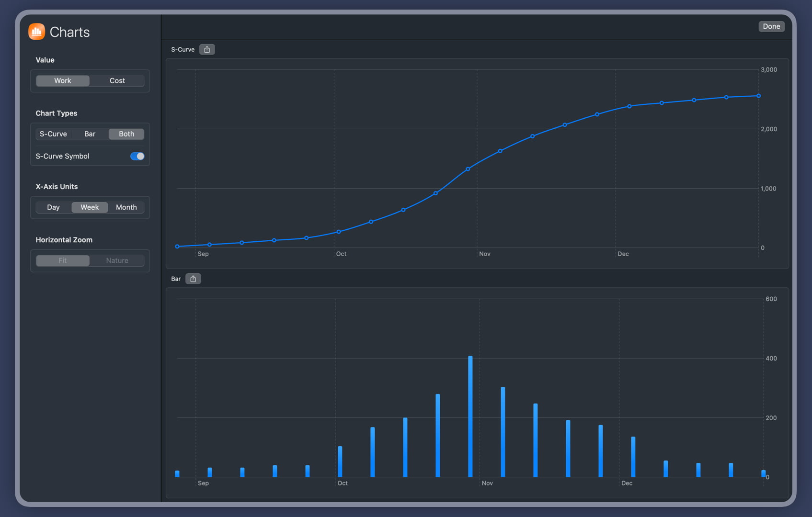Click the orange Charts app icon
Screen dimensions: 812x517
click(x=36, y=32)
